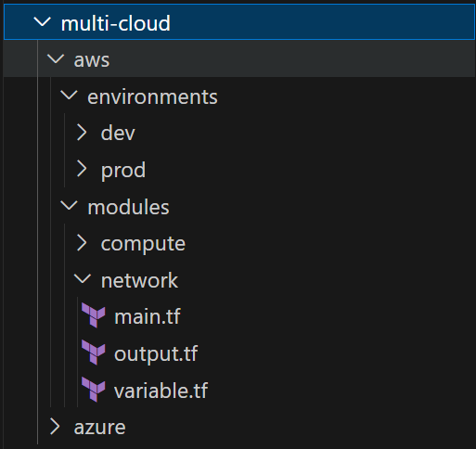Collapse the network folder chevron
Image resolution: width=476 pixels, height=449 pixels.
click(83, 279)
